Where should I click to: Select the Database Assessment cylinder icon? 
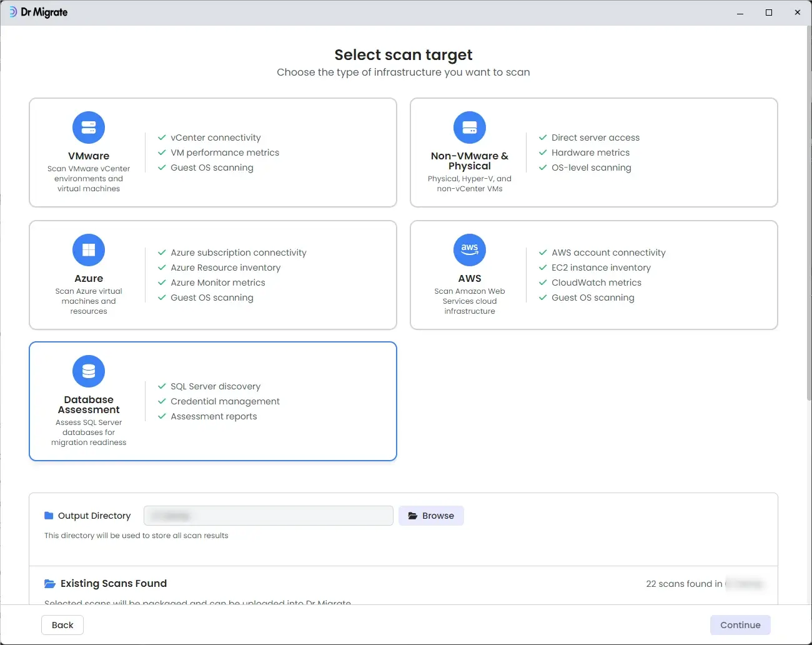89,371
